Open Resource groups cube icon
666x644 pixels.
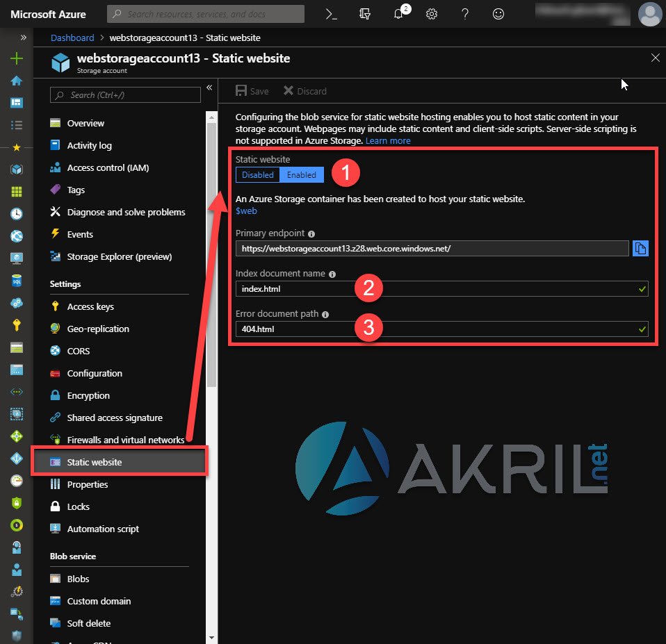coord(17,170)
